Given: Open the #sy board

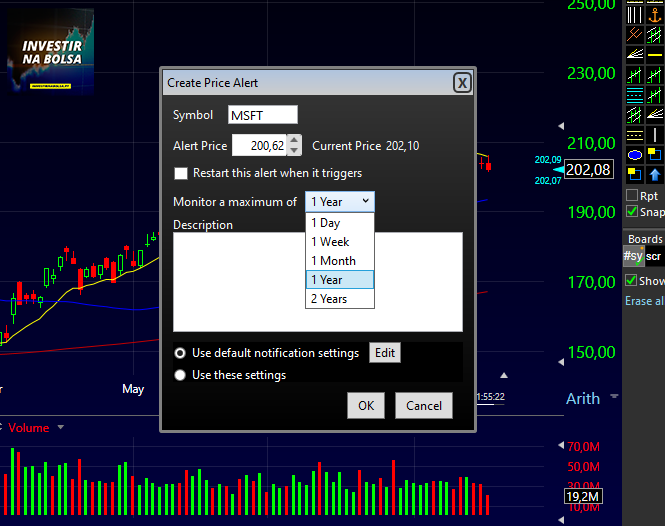Looking at the screenshot, I should 633,256.
